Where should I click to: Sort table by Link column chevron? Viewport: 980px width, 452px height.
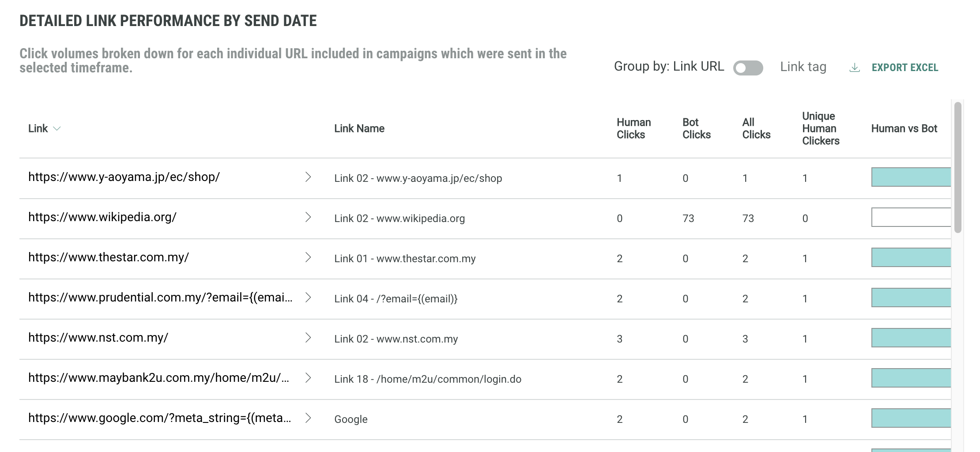(57, 128)
